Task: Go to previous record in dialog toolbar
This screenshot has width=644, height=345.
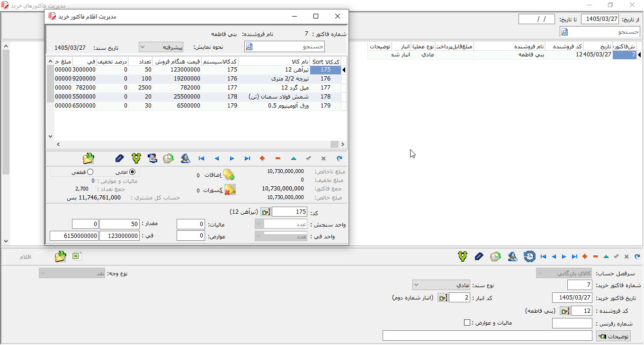Action: coord(216,158)
